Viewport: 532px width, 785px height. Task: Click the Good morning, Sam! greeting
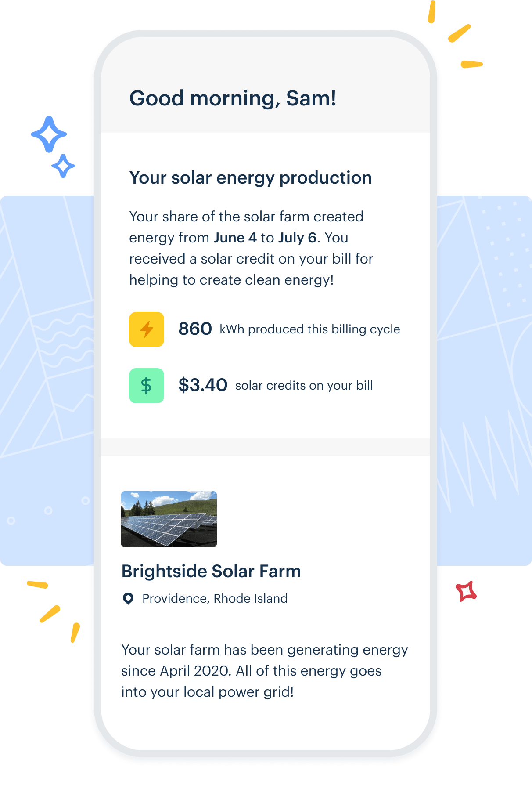click(x=233, y=98)
